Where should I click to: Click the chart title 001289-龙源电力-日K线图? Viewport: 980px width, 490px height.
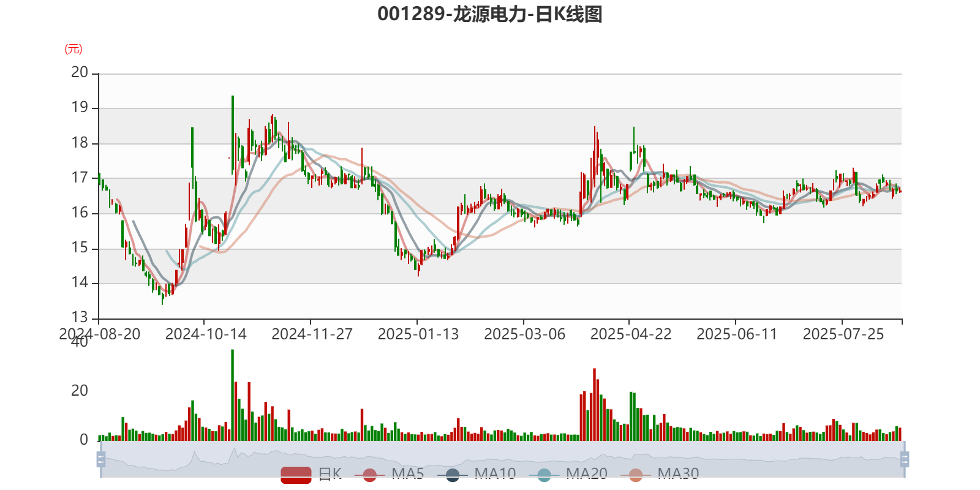point(490,14)
